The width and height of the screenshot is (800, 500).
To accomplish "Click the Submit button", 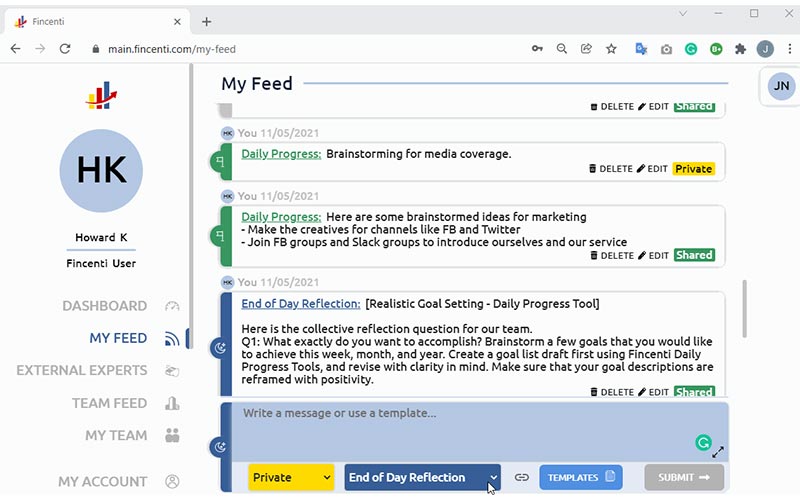I will (x=684, y=478).
